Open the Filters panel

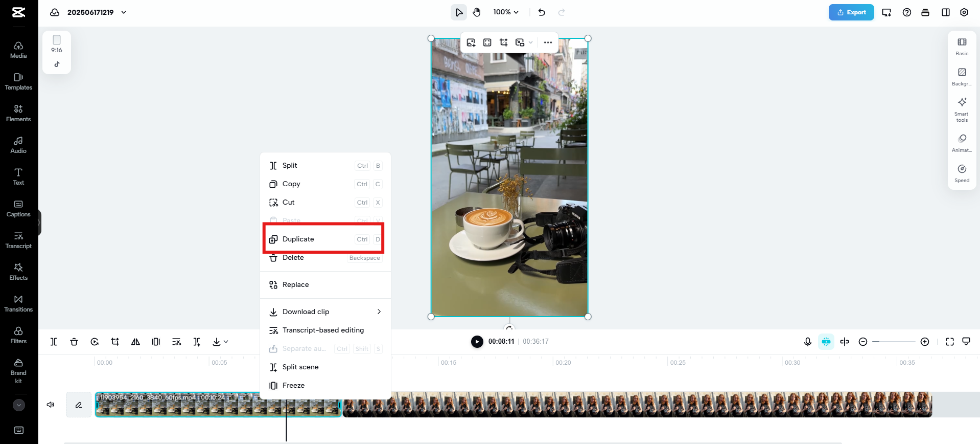(18, 335)
